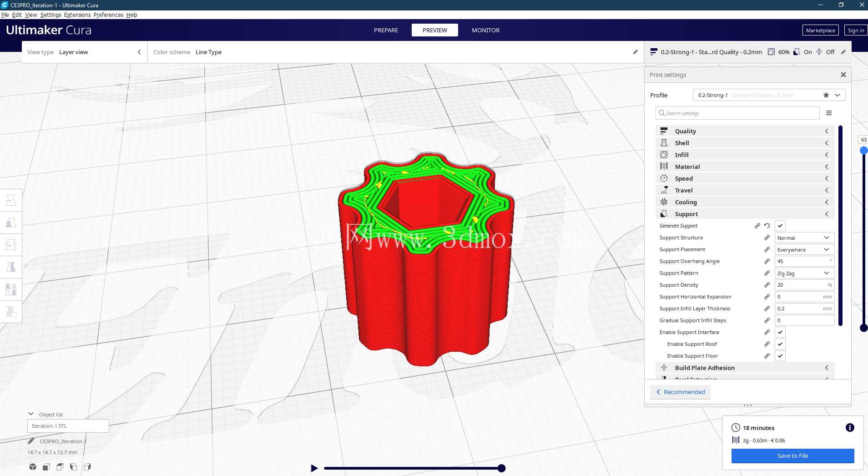The image size is (868, 476).
Task: Open Support Pattern dropdown
Action: point(804,273)
